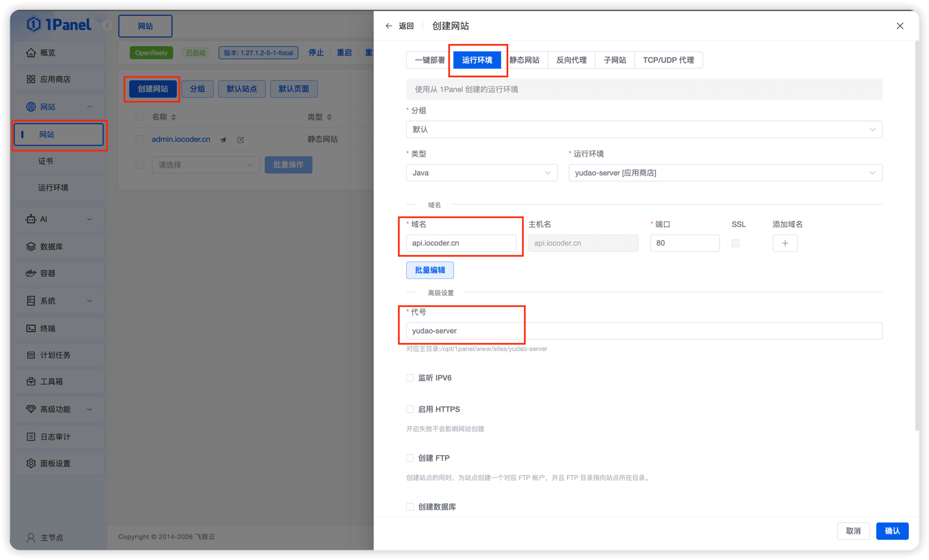Check the 创建 FTP option
929x560 pixels.
tap(410, 458)
